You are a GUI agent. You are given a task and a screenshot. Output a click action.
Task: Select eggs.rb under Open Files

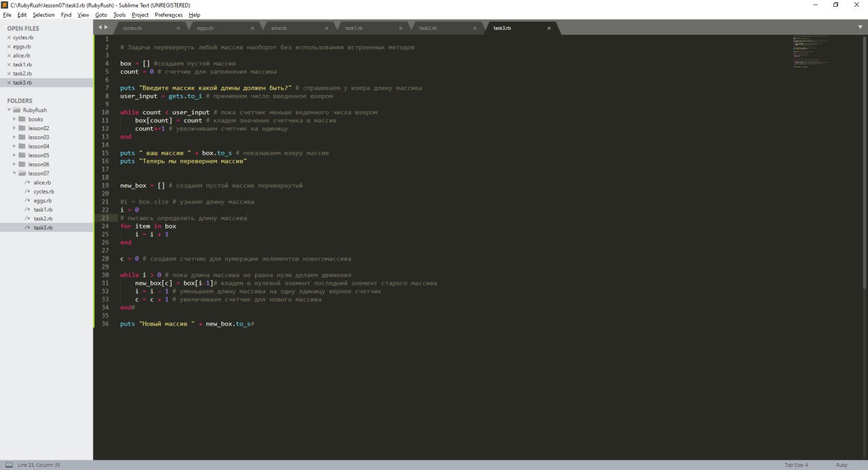point(22,47)
